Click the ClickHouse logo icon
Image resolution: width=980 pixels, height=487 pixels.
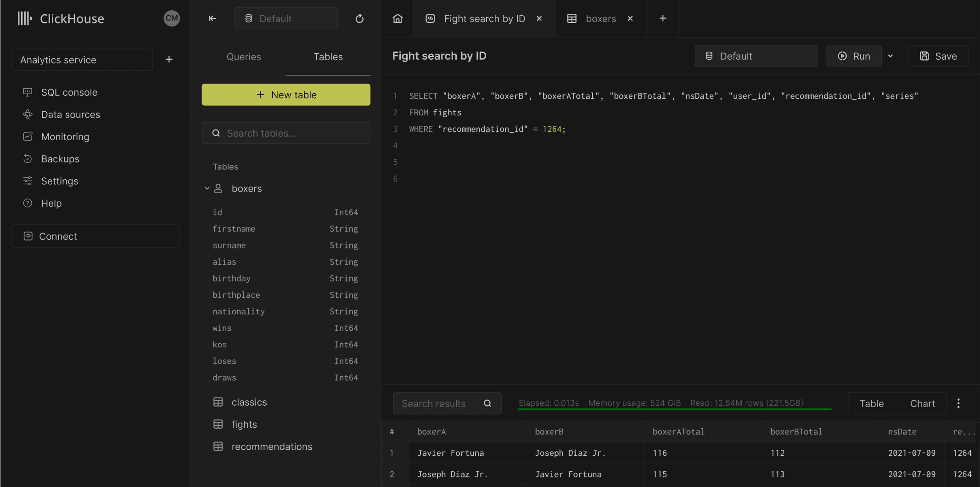coord(24,18)
